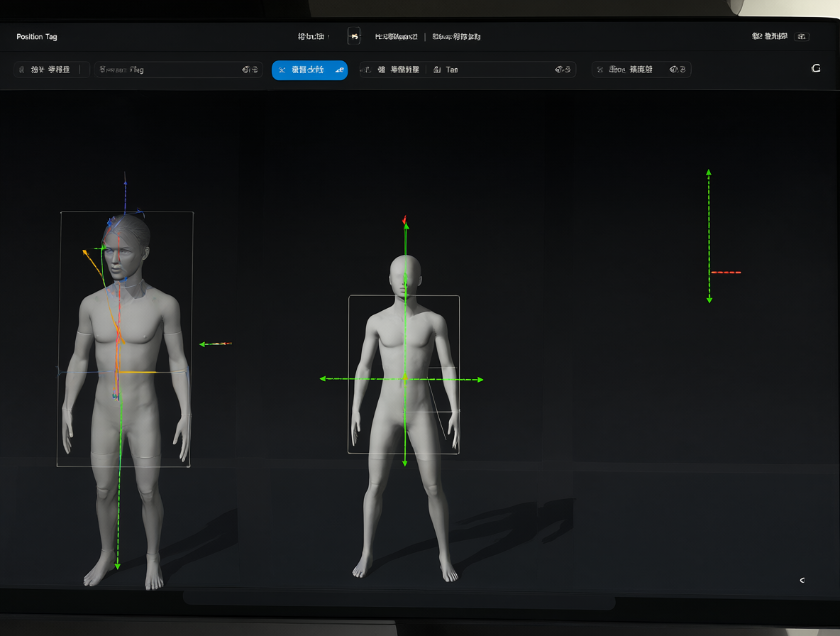Click the trailing icons of the rightmost toolbar pill
840x636 pixels.
[x=677, y=69]
